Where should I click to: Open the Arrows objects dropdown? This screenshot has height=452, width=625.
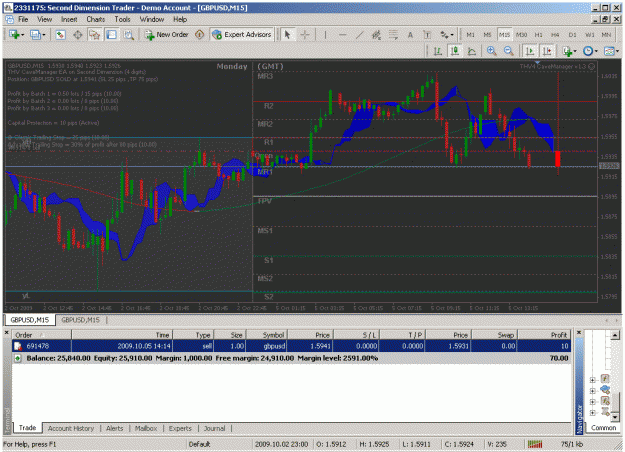click(446, 35)
